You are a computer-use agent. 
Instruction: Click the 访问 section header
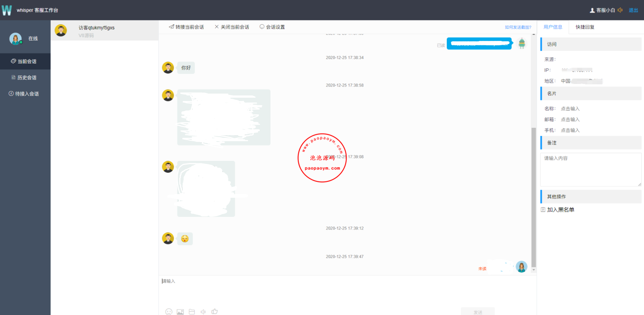tap(591, 44)
